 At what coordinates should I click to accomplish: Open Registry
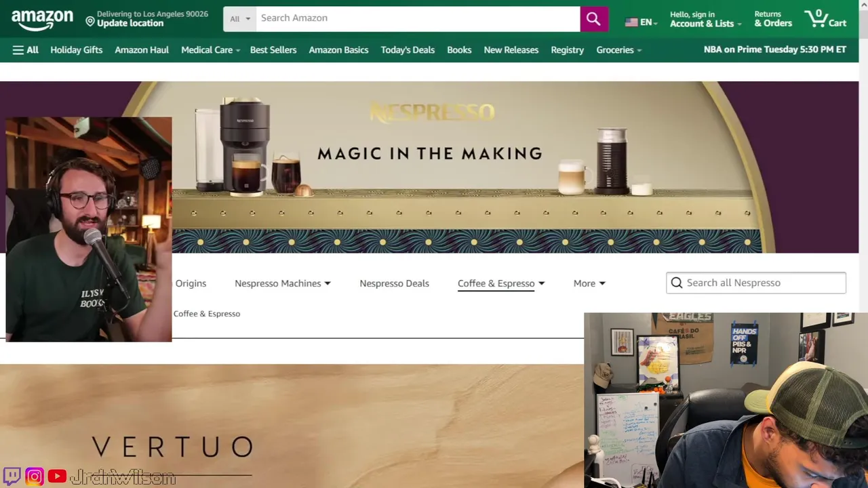[x=568, y=50]
